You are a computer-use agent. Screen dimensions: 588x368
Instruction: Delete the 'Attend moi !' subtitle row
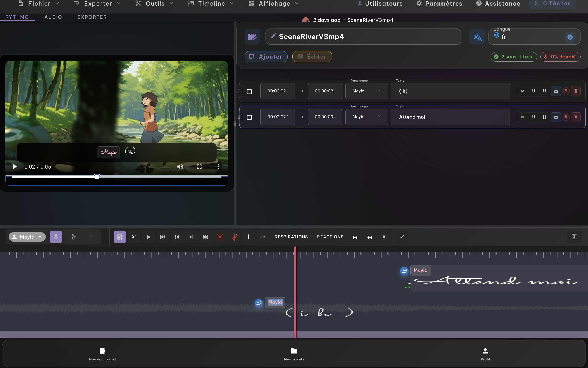pos(576,117)
